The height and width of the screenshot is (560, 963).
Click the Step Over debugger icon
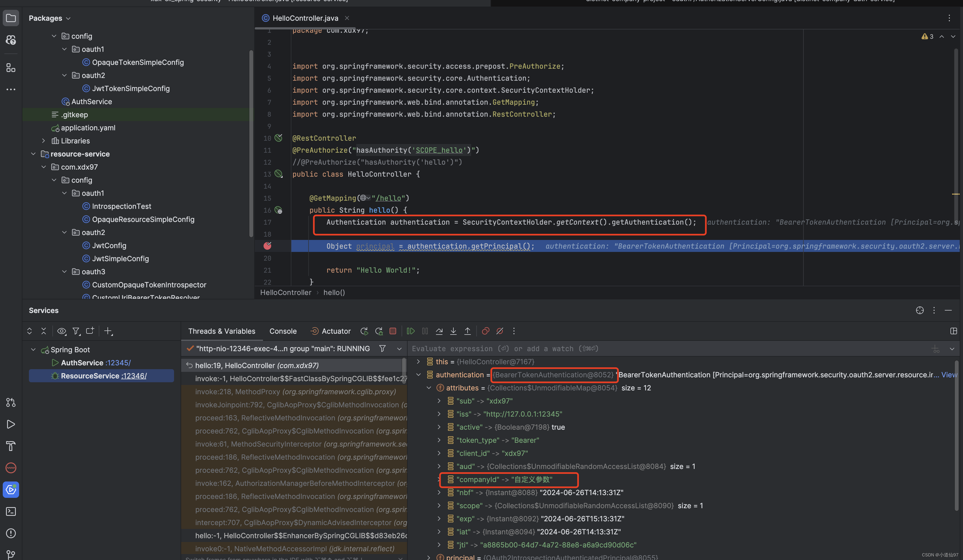point(439,331)
